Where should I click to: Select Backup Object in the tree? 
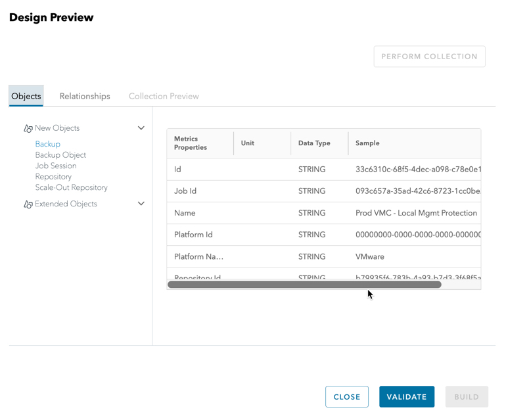pos(60,155)
